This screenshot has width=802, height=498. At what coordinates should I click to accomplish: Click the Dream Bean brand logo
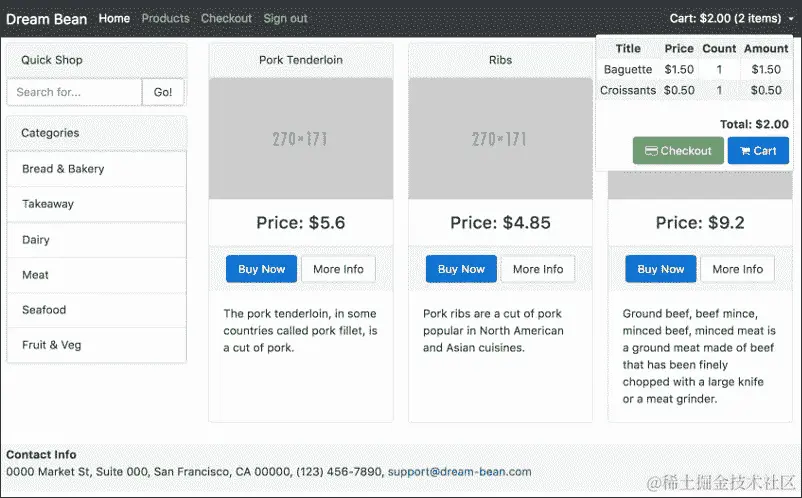pyautogui.click(x=47, y=19)
